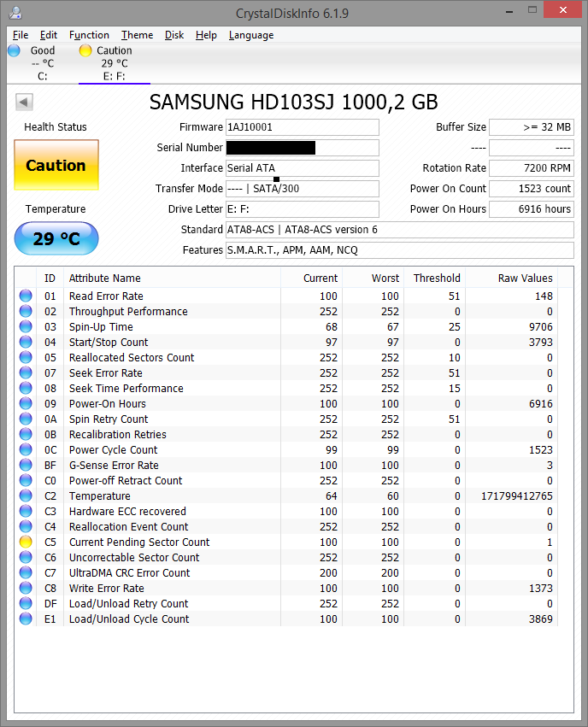The width and height of the screenshot is (588, 727).
Task: Click the Current column header
Action: click(311, 278)
